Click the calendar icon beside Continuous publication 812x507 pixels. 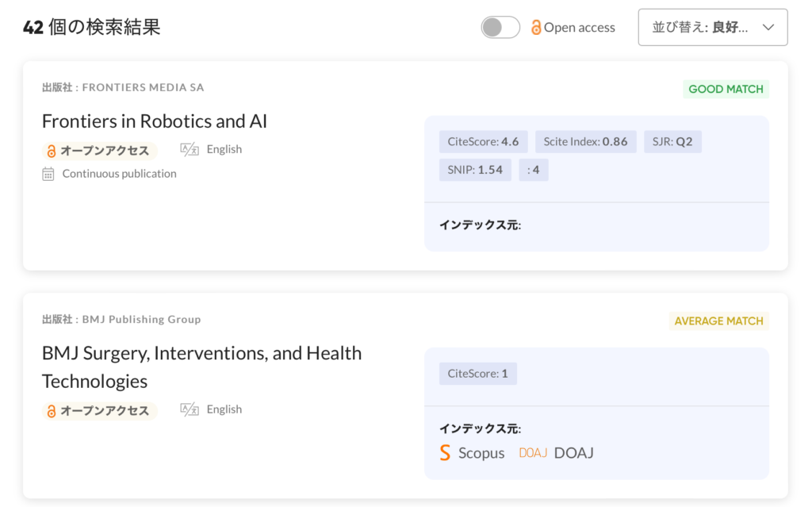(48, 174)
